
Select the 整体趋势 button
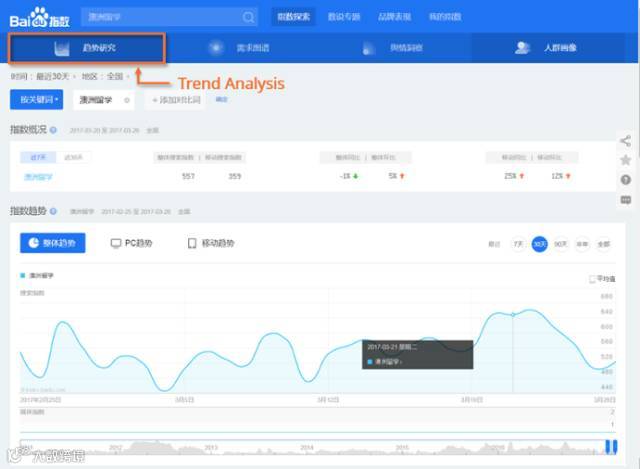pyautogui.click(x=53, y=243)
